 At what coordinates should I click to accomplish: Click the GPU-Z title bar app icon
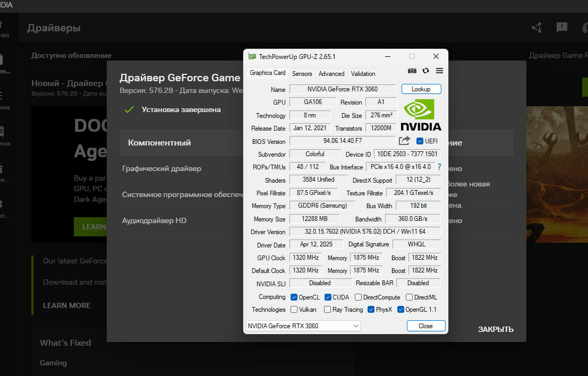point(252,57)
